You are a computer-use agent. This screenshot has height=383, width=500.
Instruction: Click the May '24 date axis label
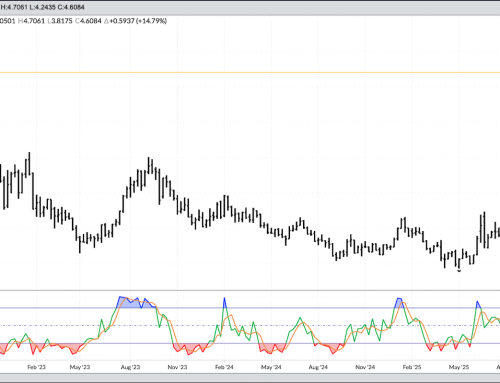(271, 367)
